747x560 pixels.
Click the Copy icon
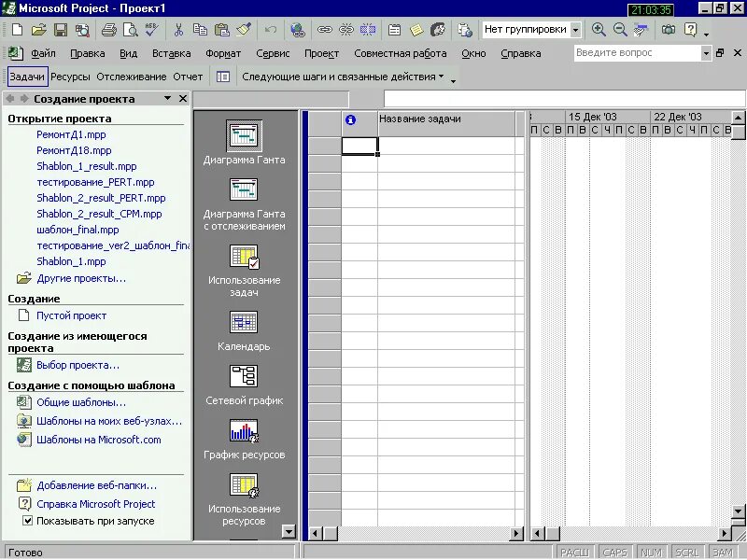pos(200,30)
